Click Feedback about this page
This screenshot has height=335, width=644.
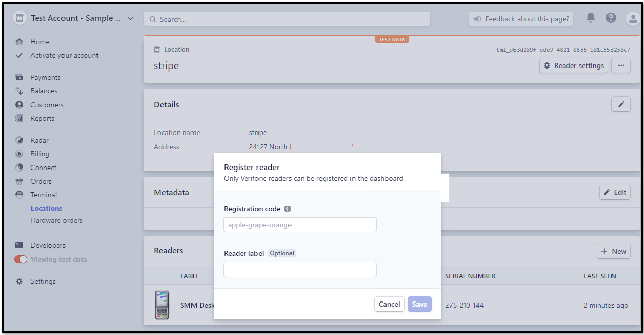pyautogui.click(x=522, y=19)
